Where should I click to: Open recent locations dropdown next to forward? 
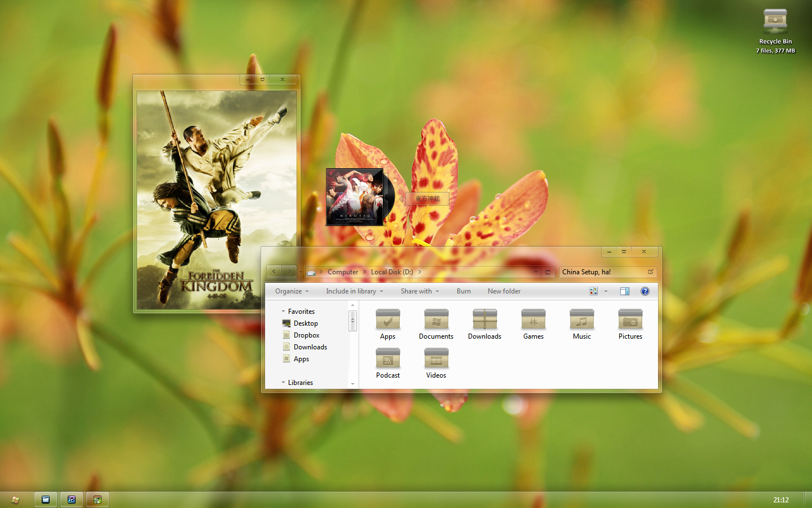[301, 272]
